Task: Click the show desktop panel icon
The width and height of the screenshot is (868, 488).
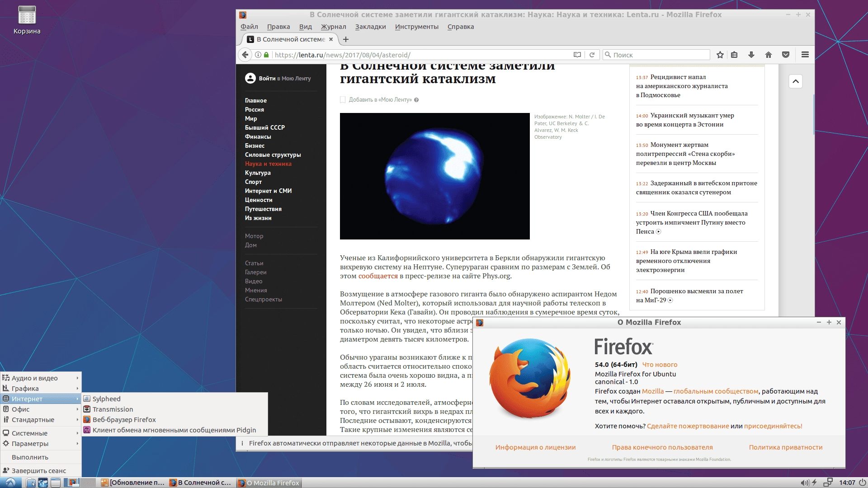Action: coord(56,483)
